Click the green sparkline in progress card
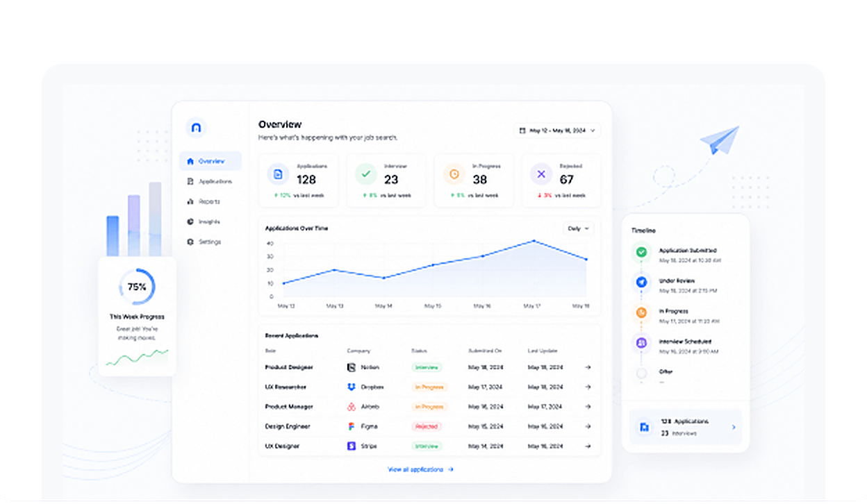Viewport: 867px width, 504px height. pyautogui.click(x=137, y=358)
